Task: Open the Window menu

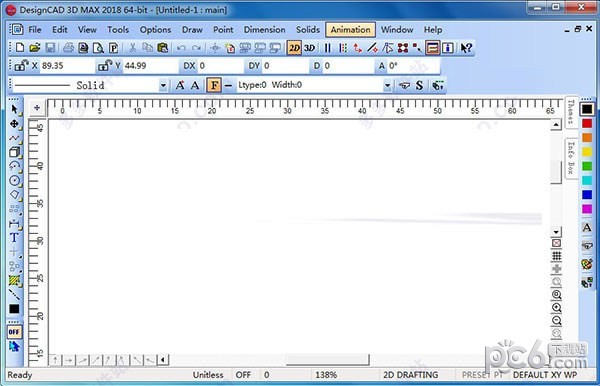Action: (x=397, y=30)
